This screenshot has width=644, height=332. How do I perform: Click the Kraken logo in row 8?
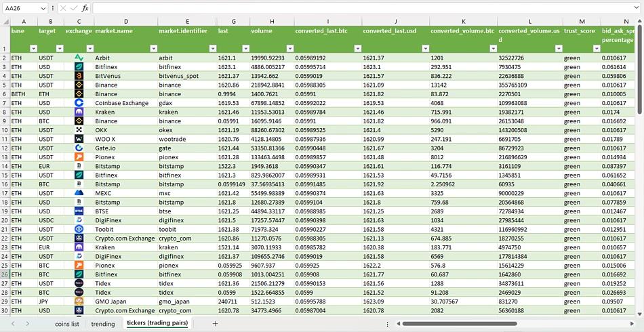[x=79, y=112]
